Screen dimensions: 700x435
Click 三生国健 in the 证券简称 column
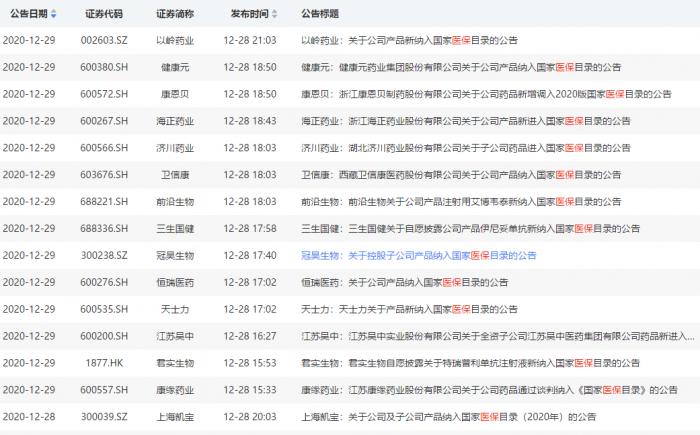click(175, 229)
